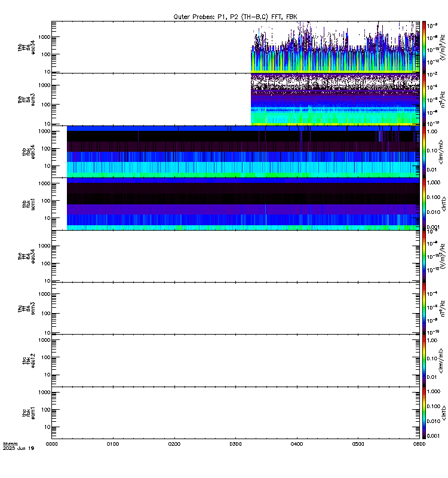
Task: Select the thb fff 64 eac34 panel label
Action: (26, 47)
